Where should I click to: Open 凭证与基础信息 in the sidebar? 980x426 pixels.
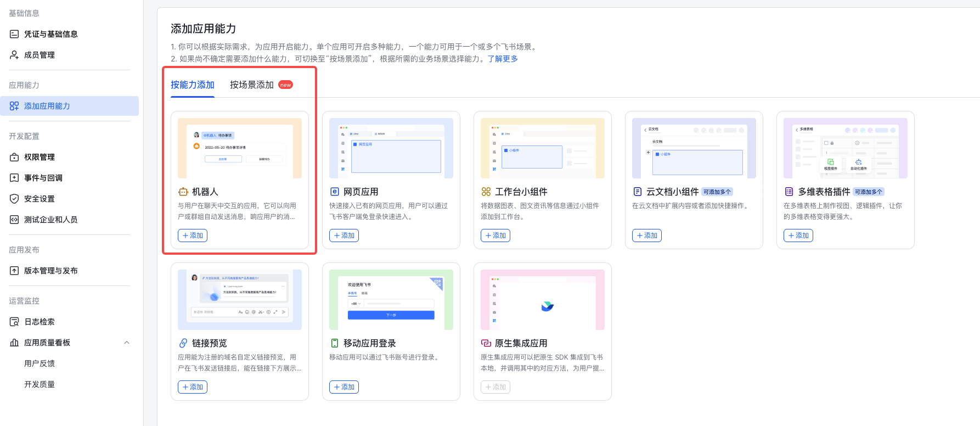coord(50,34)
